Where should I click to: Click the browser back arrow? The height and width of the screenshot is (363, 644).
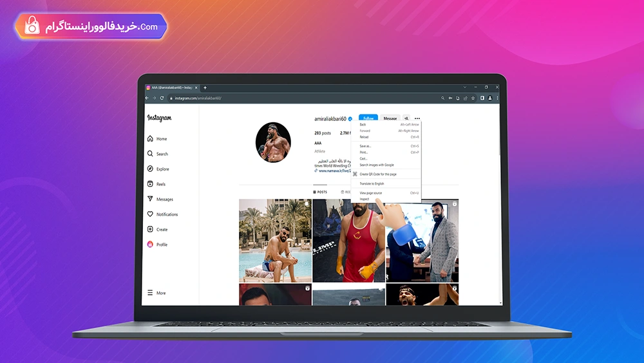147,98
